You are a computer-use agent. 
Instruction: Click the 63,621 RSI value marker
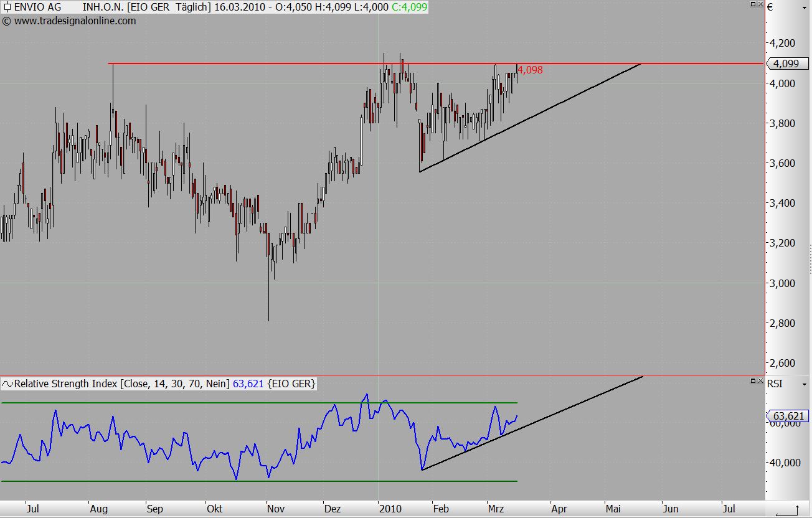788,416
